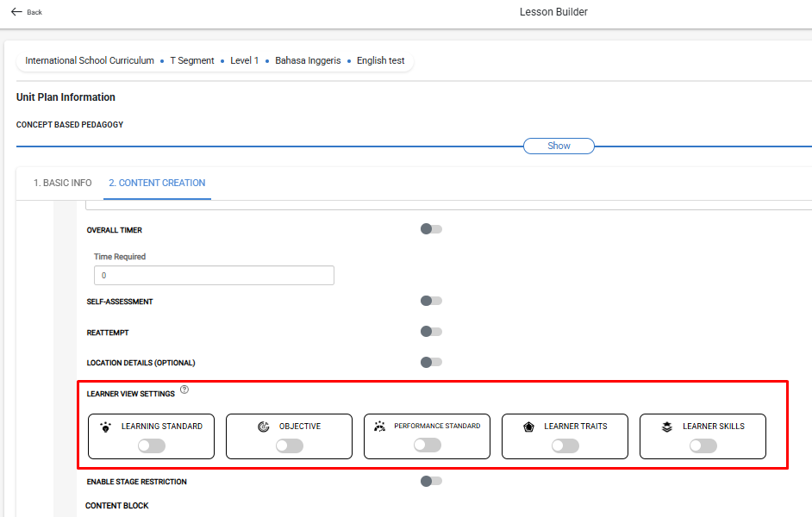Enable the Learner Traits switch
This screenshot has height=517, width=812.
tap(565, 445)
